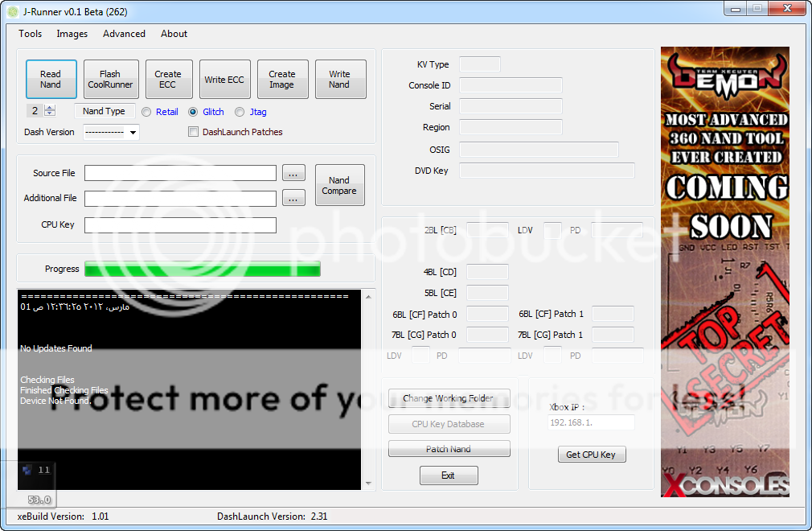Image resolution: width=812 pixels, height=531 pixels.
Task: Click the J-Runner app icon in title bar
Action: click(12, 12)
